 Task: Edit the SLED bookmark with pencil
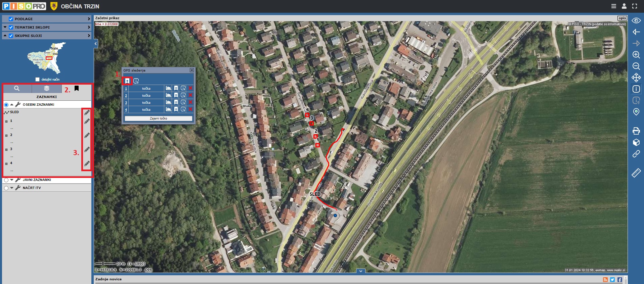87,112
